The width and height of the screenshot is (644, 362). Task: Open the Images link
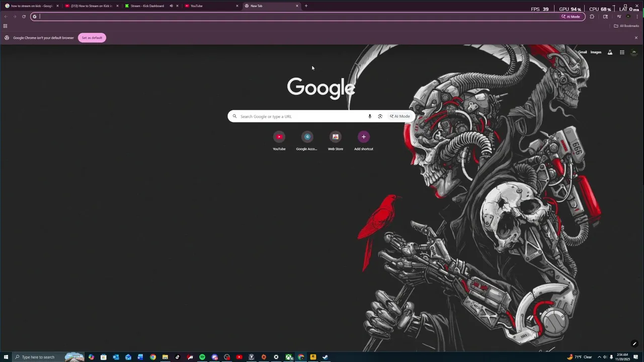click(596, 52)
